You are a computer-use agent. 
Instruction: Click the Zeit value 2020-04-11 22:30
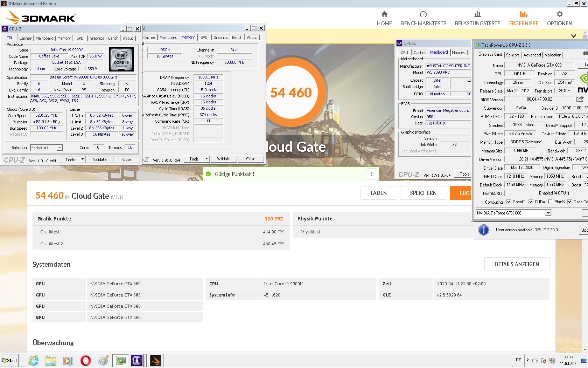coord(461,284)
